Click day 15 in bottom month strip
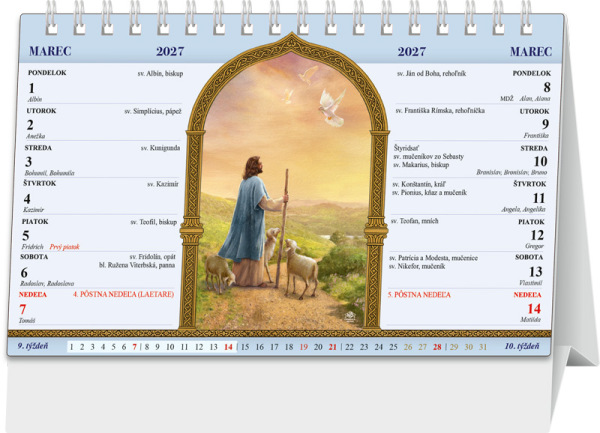This screenshot has height=433, width=600. 245,347
